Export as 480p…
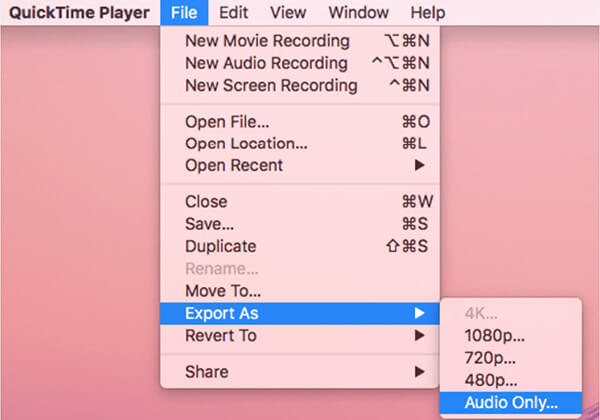The width and height of the screenshot is (600, 420). pyautogui.click(x=511, y=380)
